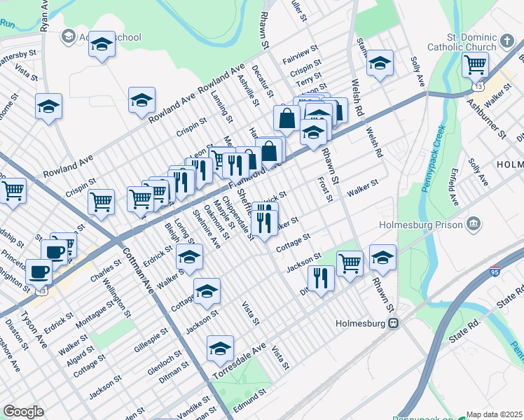The height and width of the screenshot is (420, 524).
Task: Click the Tyson Ave label
Action: coord(34,330)
